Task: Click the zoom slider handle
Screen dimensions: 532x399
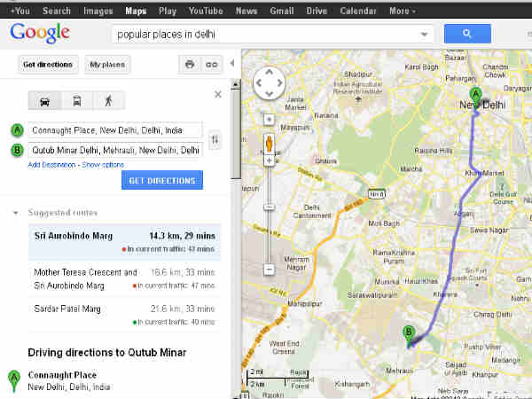Action: coord(269,207)
